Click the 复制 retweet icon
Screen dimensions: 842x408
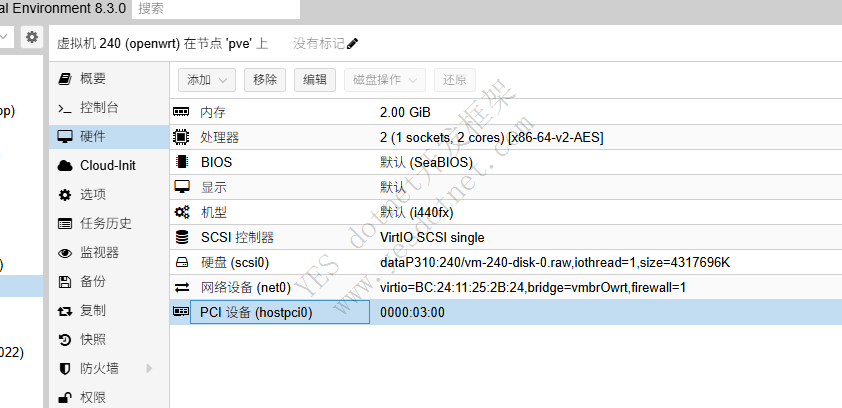(x=64, y=311)
